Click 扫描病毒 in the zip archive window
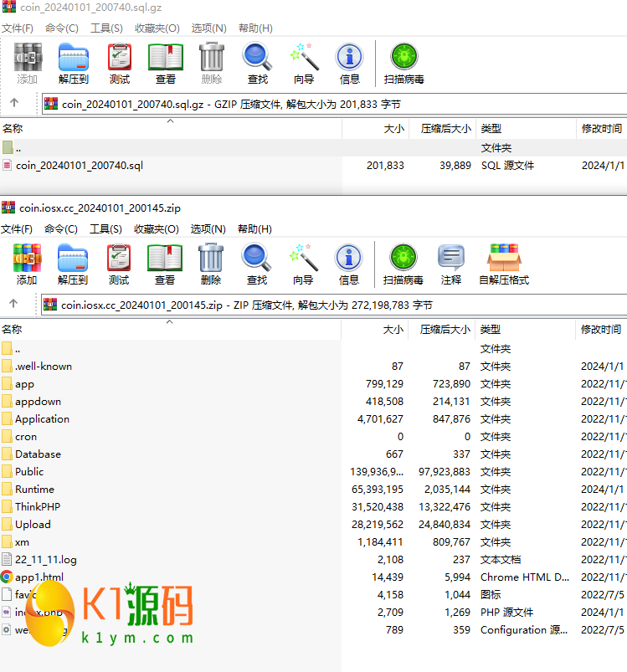 pyautogui.click(x=403, y=264)
